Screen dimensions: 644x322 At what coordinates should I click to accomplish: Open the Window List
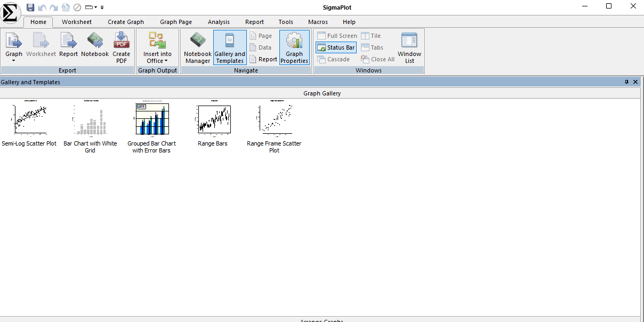click(x=409, y=47)
